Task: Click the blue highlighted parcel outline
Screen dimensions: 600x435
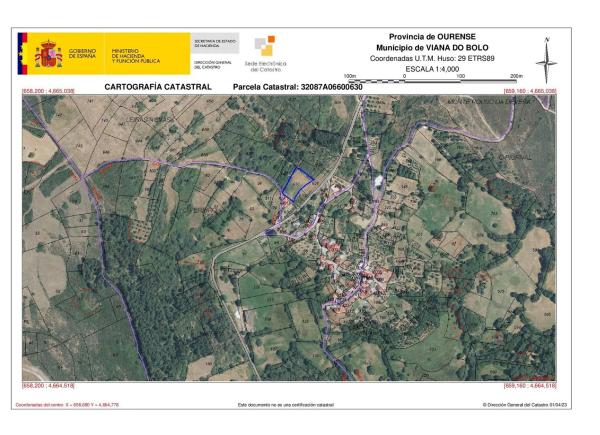Action: [x=298, y=181]
